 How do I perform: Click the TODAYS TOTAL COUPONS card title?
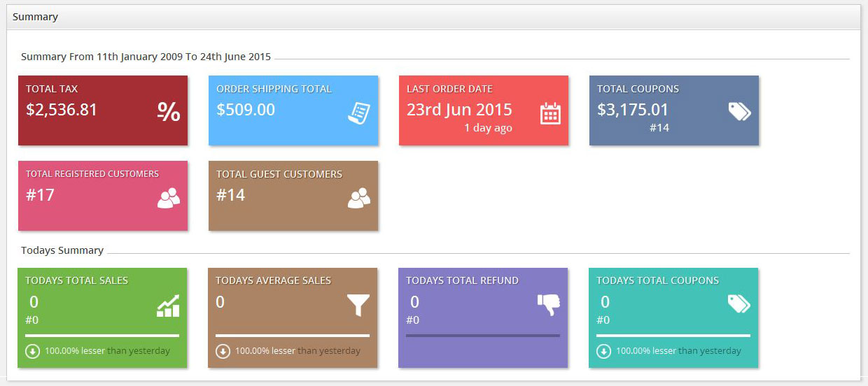point(658,280)
